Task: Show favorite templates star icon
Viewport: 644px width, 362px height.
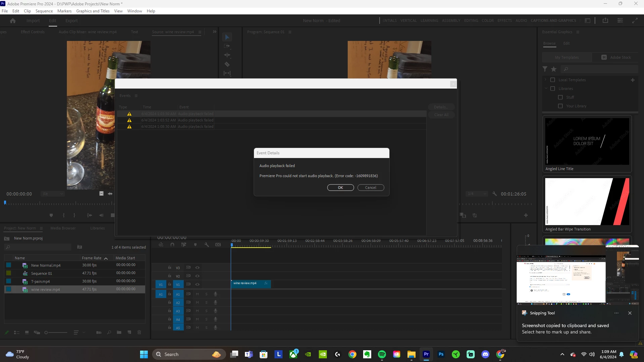Action: coord(554,69)
